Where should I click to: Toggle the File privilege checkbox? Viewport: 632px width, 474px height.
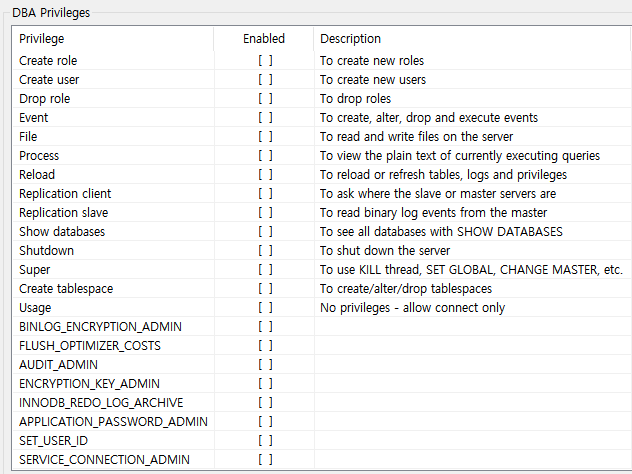tap(265, 136)
